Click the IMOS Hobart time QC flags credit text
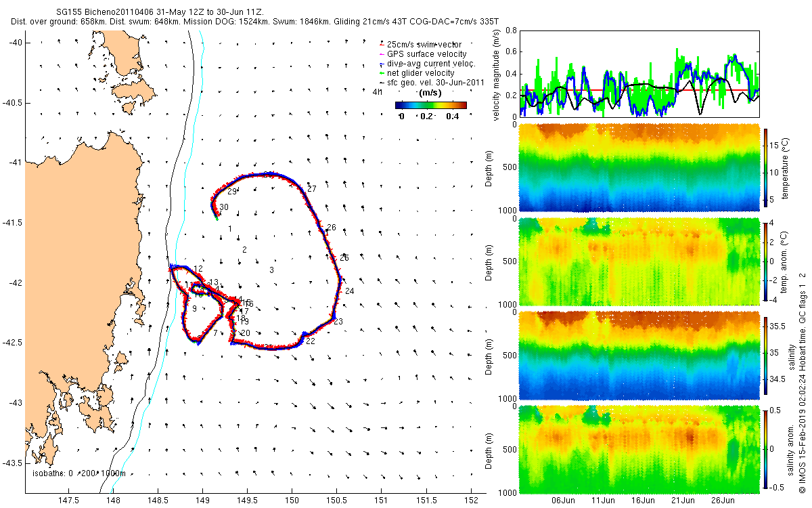 point(802,383)
